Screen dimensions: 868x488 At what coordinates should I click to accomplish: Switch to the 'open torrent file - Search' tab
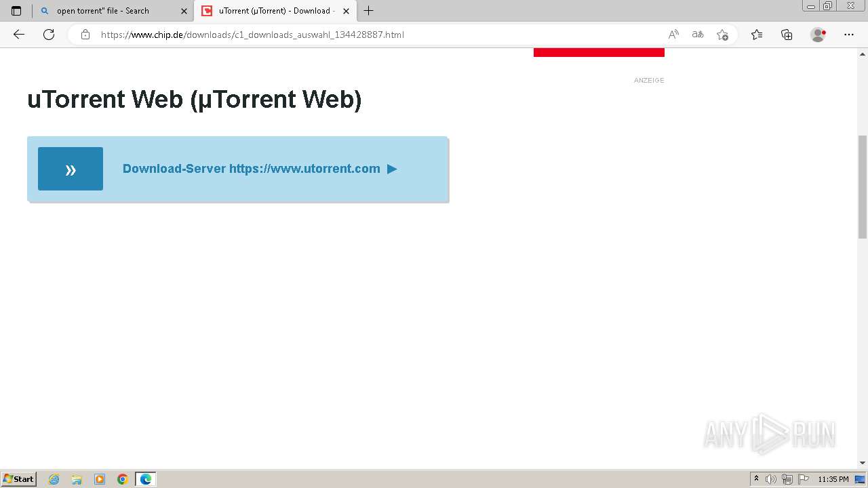click(113, 11)
